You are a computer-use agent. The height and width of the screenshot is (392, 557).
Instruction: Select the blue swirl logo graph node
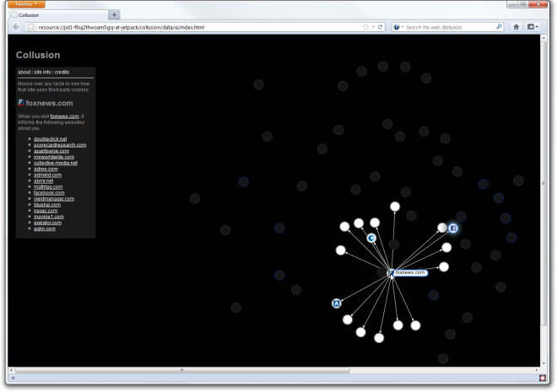pos(371,238)
